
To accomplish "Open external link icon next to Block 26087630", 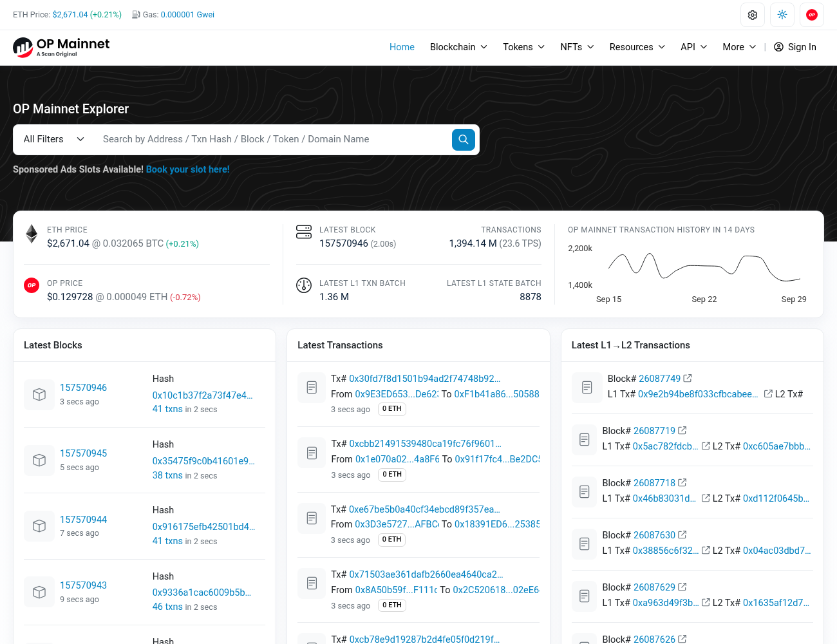I will 682,535.
